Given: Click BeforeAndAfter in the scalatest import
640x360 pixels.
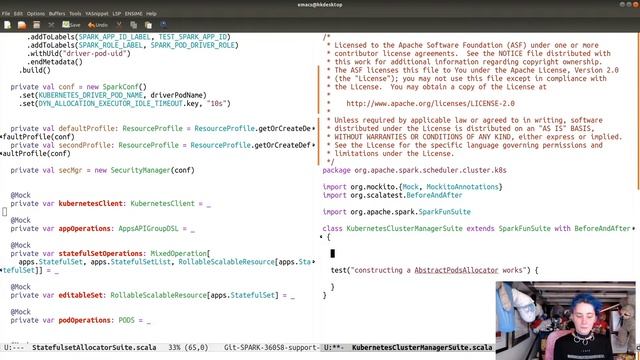Looking at the screenshot, I should point(434,195).
